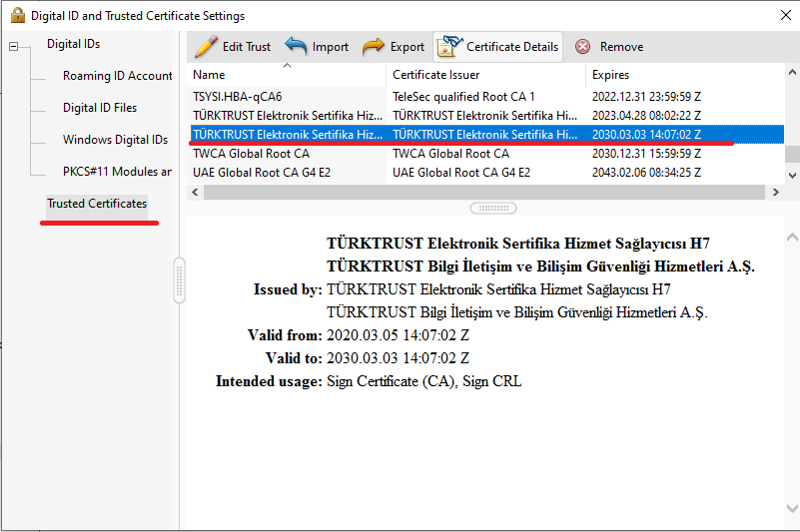
Task: Click the Export arrow icon
Action: [374, 47]
